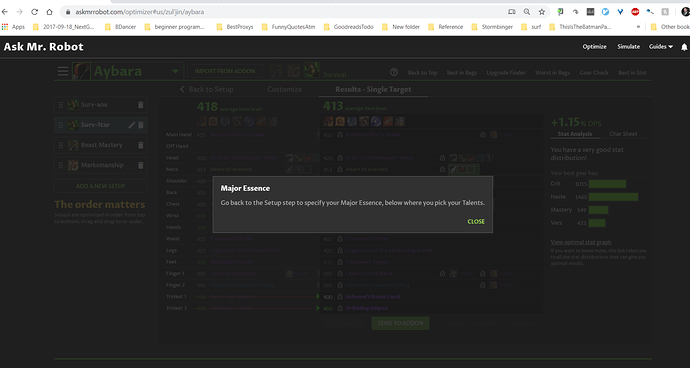Image resolution: width=690 pixels, height=368 pixels.
Task: Edit the Surv-1tar setup name with pencil
Action: pos(131,125)
